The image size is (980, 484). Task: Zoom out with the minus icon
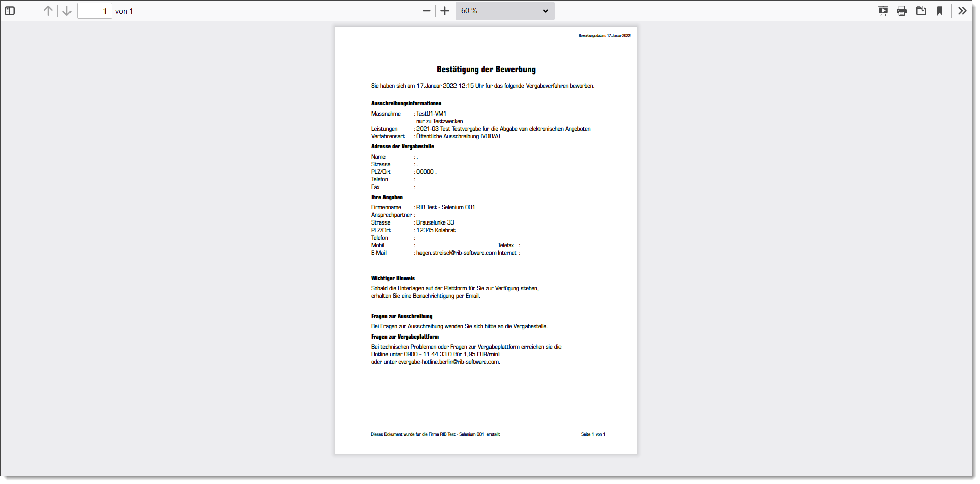427,11
